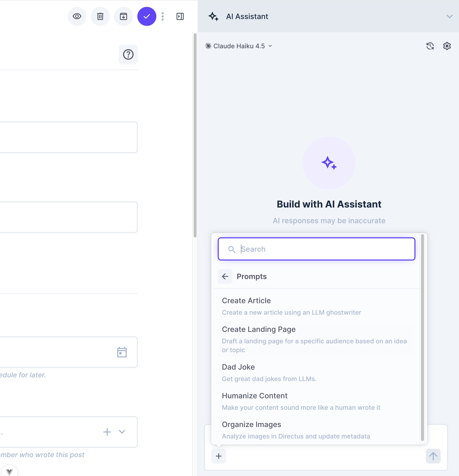Image resolution: width=459 pixels, height=476 pixels.
Task: Click the Search prompts field
Action: pos(316,249)
